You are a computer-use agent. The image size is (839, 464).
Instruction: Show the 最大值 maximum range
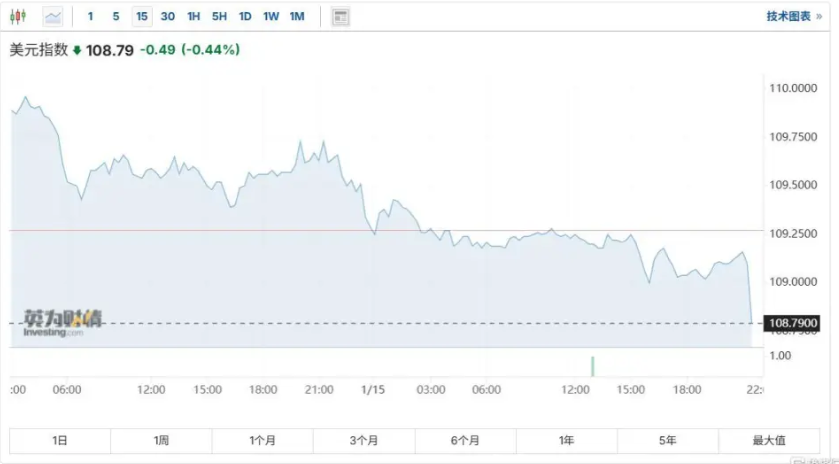pyautogui.click(x=769, y=440)
